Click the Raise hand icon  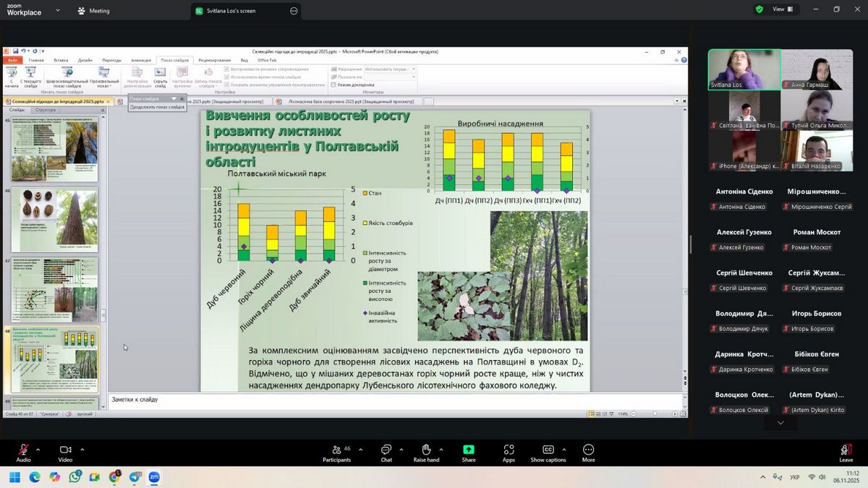point(426,450)
